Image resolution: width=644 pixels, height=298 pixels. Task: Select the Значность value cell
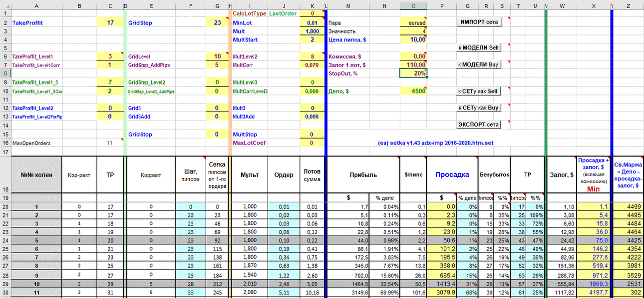pos(413,31)
